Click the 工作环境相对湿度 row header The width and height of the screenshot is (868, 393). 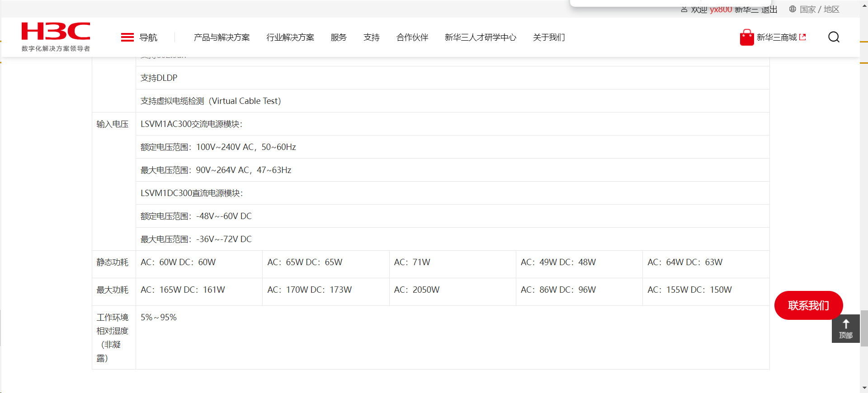point(113,337)
